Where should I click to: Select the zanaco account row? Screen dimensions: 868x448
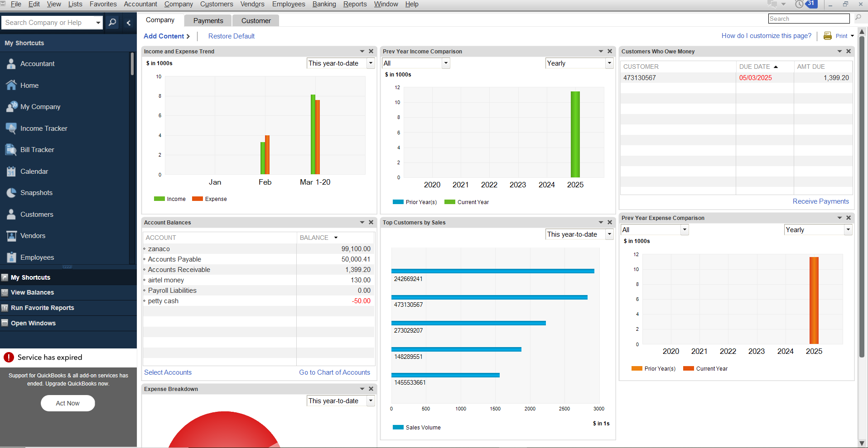259,249
